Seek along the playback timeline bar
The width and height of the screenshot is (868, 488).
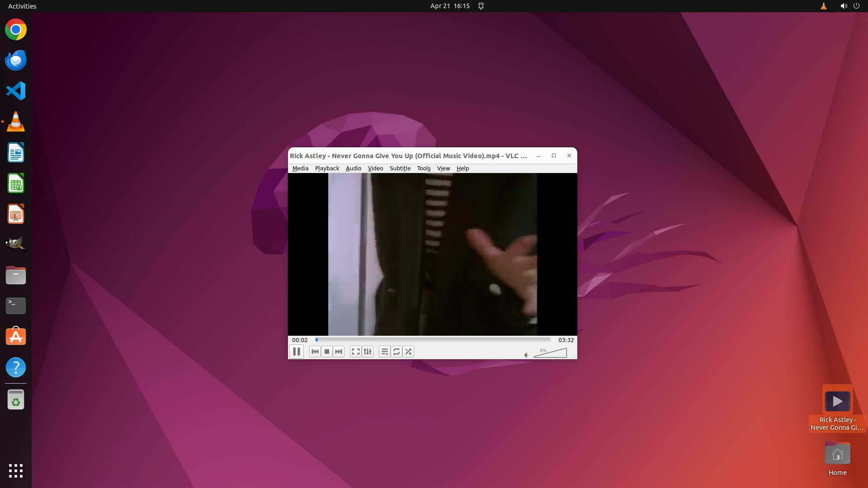(433, 340)
